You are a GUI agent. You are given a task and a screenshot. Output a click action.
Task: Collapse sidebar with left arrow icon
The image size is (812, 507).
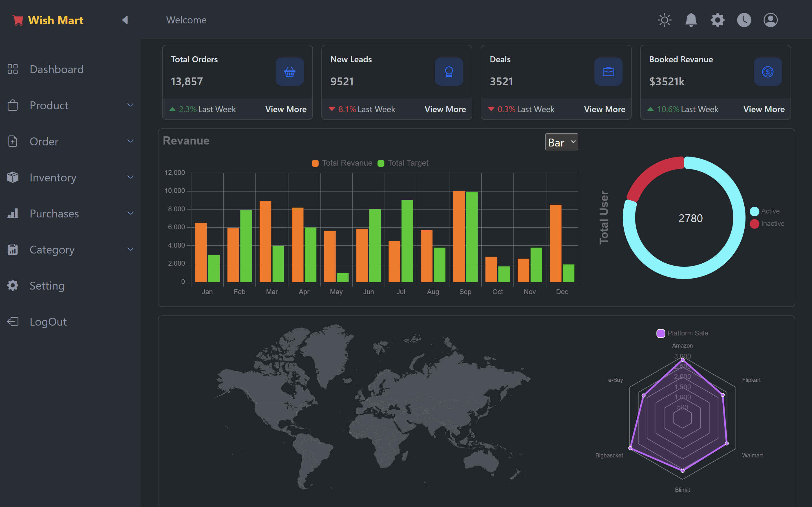(x=125, y=20)
